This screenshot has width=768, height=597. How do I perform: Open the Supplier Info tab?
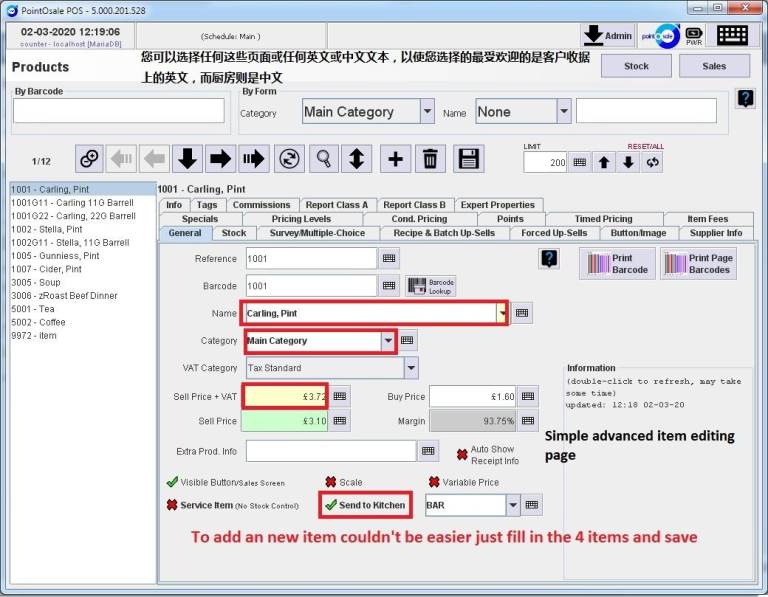[715, 233]
